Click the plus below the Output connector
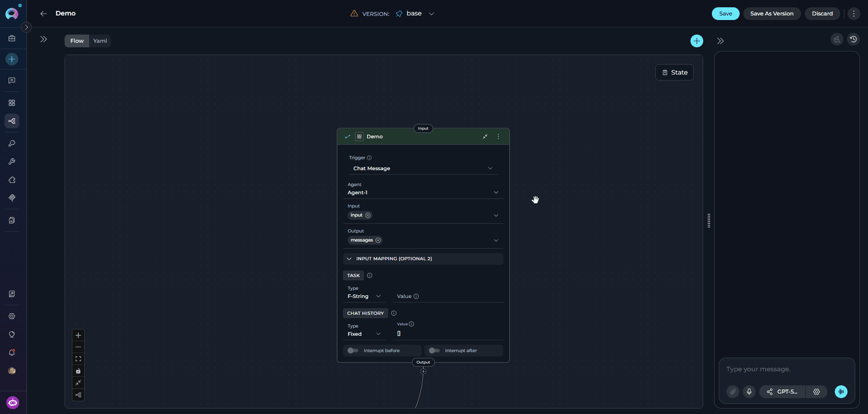 pyautogui.click(x=423, y=371)
